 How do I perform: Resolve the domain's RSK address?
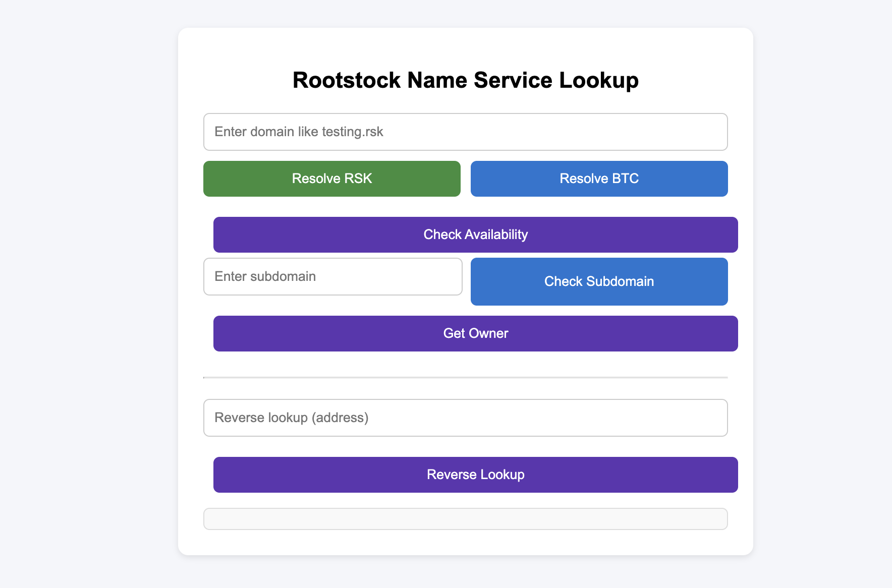point(331,179)
